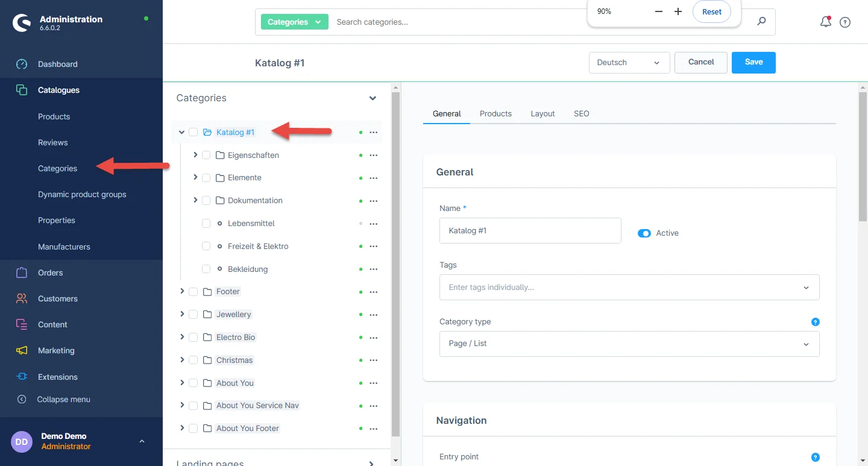Open the Marketing megaphone icon
The width and height of the screenshot is (868, 466).
pyautogui.click(x=22, y=350)
